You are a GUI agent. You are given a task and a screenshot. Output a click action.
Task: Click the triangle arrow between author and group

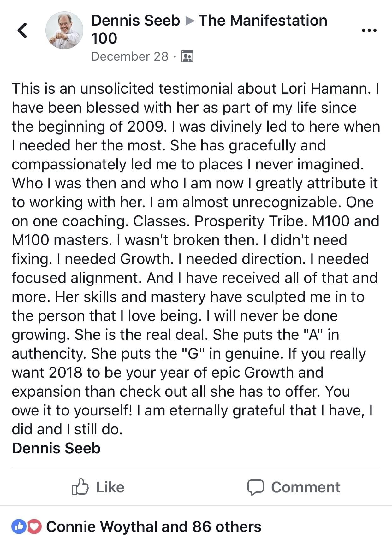click(x=189, y=21)
